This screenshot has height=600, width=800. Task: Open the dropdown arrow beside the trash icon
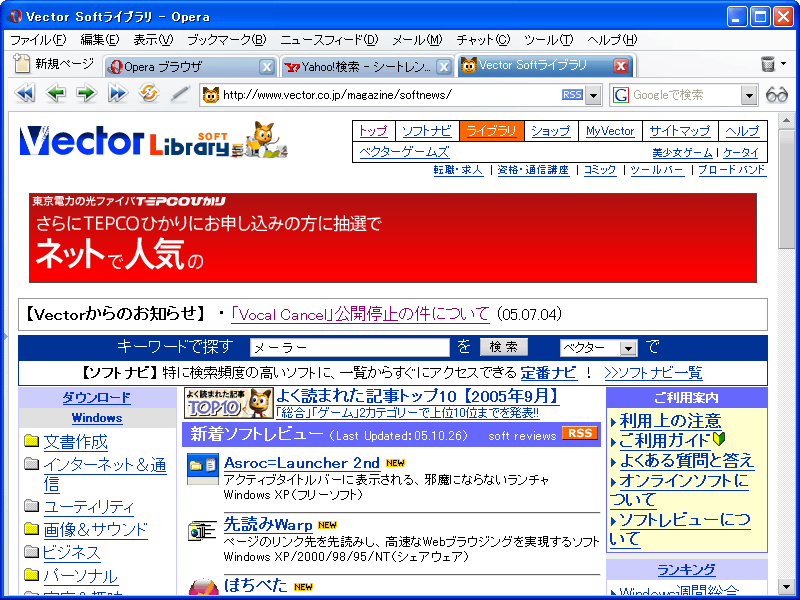click(784, 64)
